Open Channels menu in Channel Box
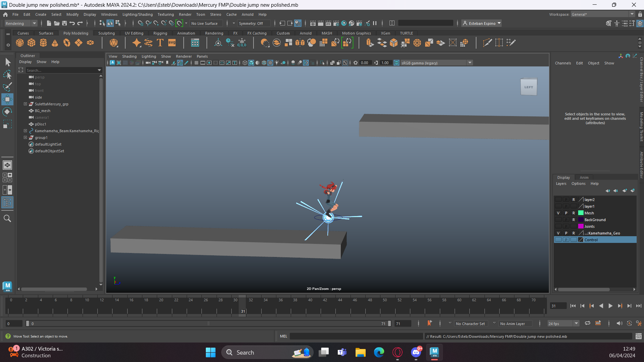This screenshot has height=362, width=644. coord(563,63)
